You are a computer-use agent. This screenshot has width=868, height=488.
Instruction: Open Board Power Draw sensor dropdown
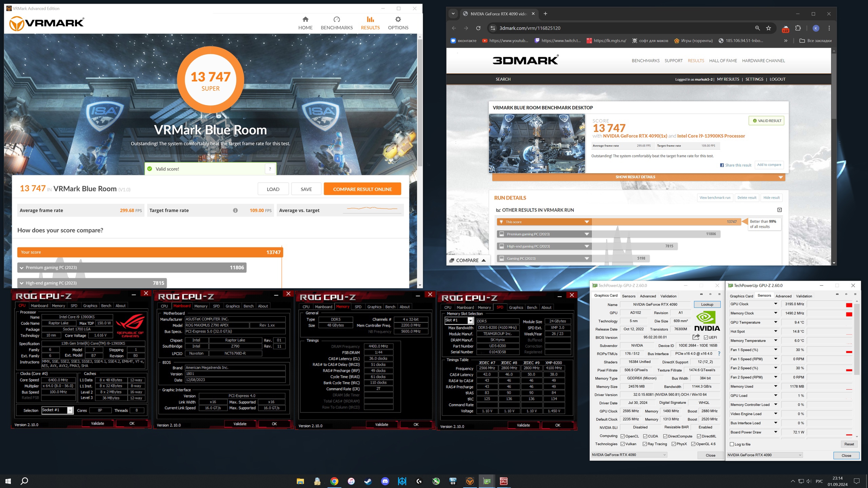click(775, 432)
